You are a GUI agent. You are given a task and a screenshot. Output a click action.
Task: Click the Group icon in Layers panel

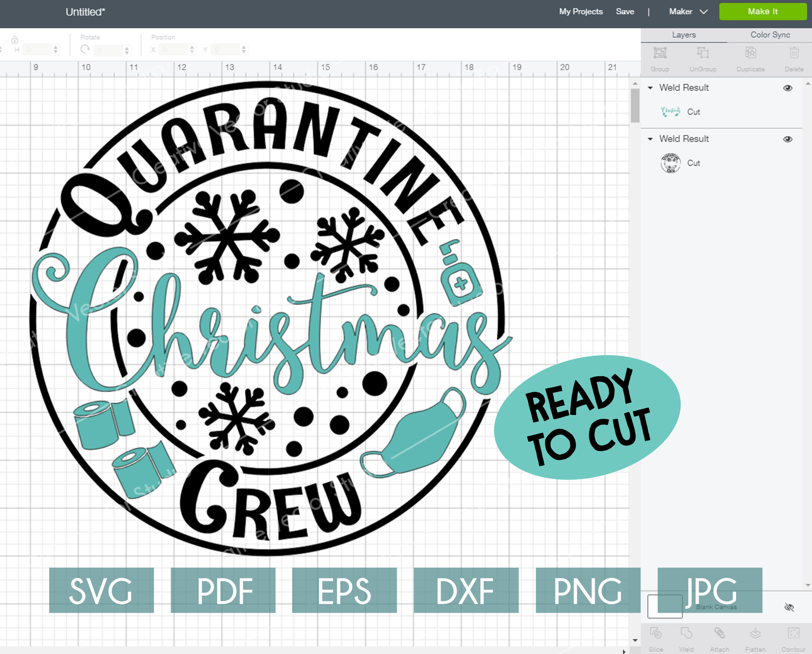tap(660, 53)
